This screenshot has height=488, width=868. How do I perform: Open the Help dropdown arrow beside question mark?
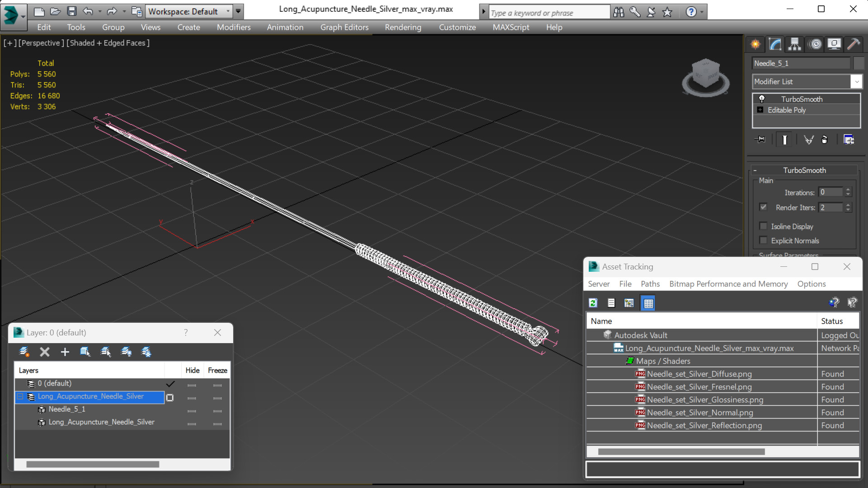click(702, 12)
